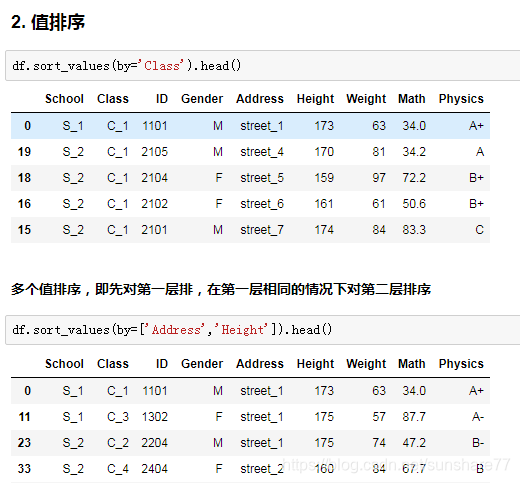The image size is (520, 483).
Task: Click ID cell '1302'
Action: tap(155, 417)
